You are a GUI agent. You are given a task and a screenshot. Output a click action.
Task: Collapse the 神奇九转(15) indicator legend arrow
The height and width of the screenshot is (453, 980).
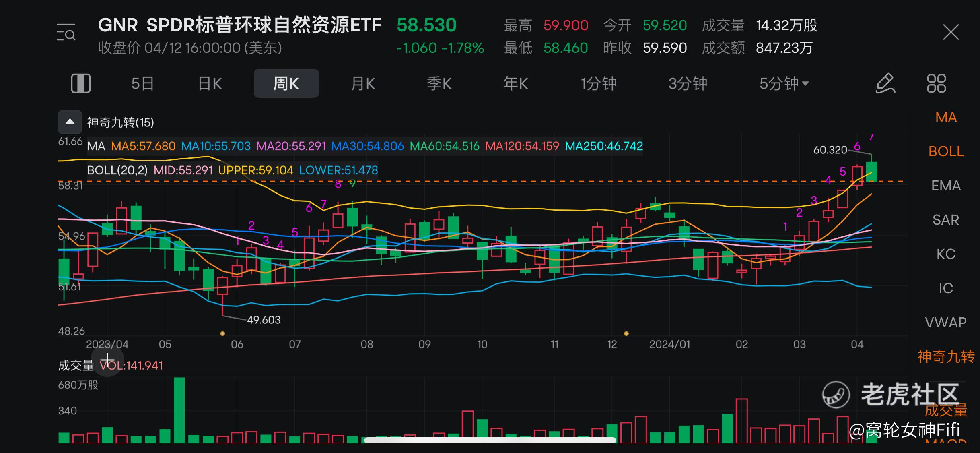pyautogui.click(x=70, y=122)
